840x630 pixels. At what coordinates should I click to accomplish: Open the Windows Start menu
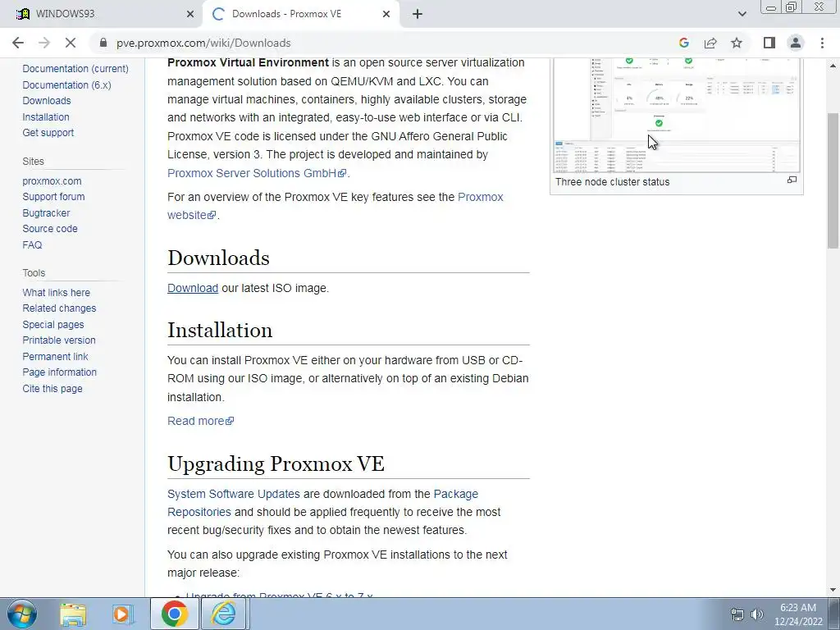[22, 614]
